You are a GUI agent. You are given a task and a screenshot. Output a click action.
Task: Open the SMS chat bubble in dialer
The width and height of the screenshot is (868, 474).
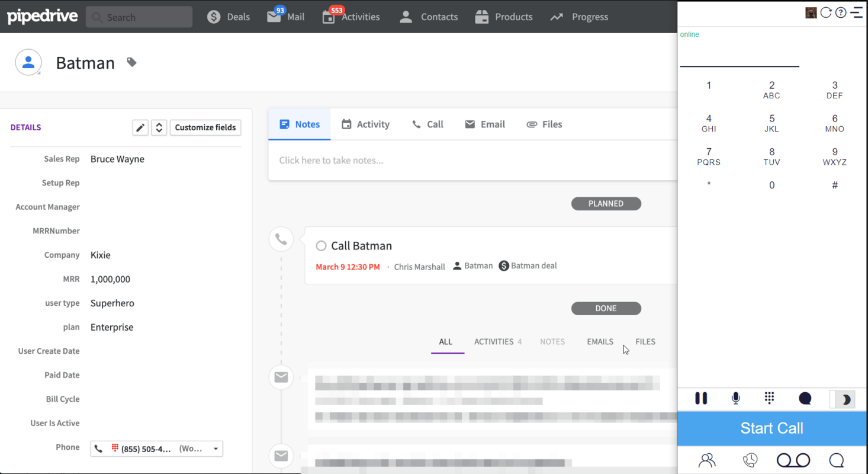coord(805,398)
